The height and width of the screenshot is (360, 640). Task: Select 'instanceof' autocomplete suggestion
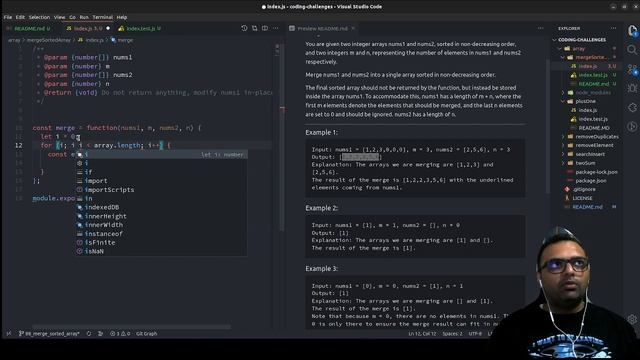pyautogui.click(x=161, y=234)
